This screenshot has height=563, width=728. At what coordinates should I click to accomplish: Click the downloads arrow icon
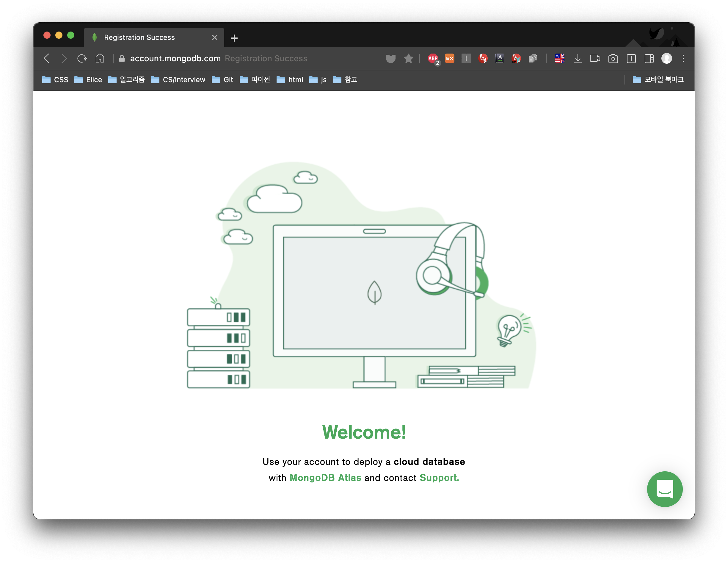pos(578,59)
